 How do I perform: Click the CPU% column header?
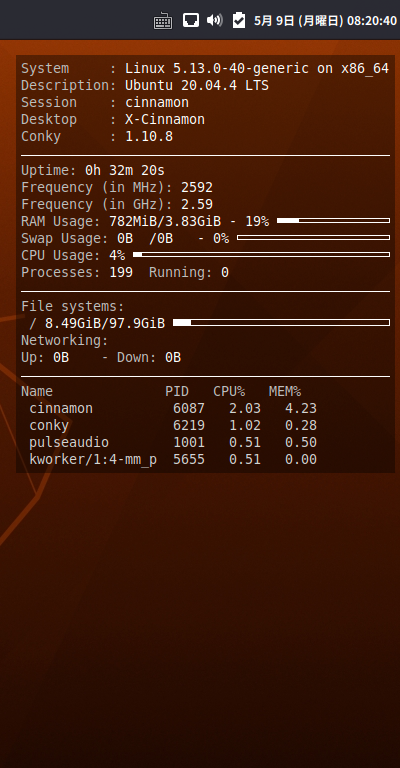pos(229,391)
